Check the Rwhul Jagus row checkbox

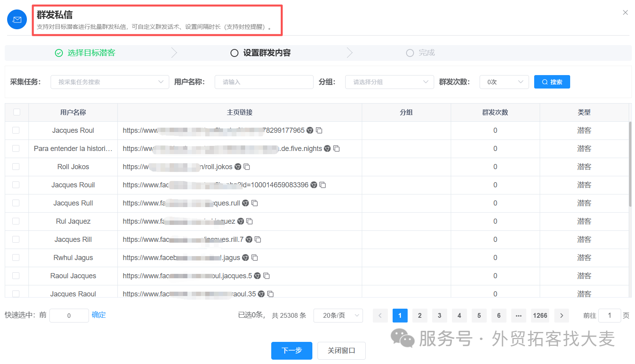pyautogui.click(x=16, y=258)
